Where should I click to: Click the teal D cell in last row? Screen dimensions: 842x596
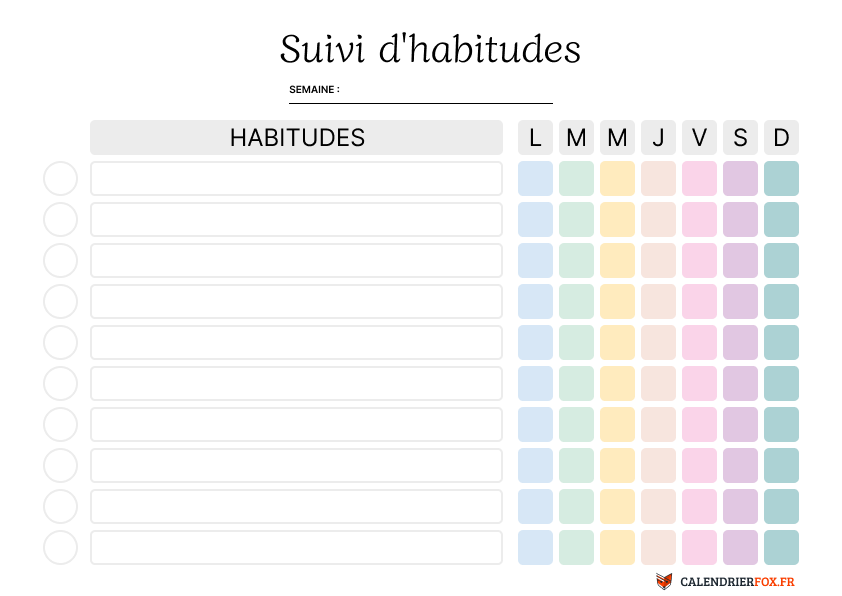click(781, 548)
